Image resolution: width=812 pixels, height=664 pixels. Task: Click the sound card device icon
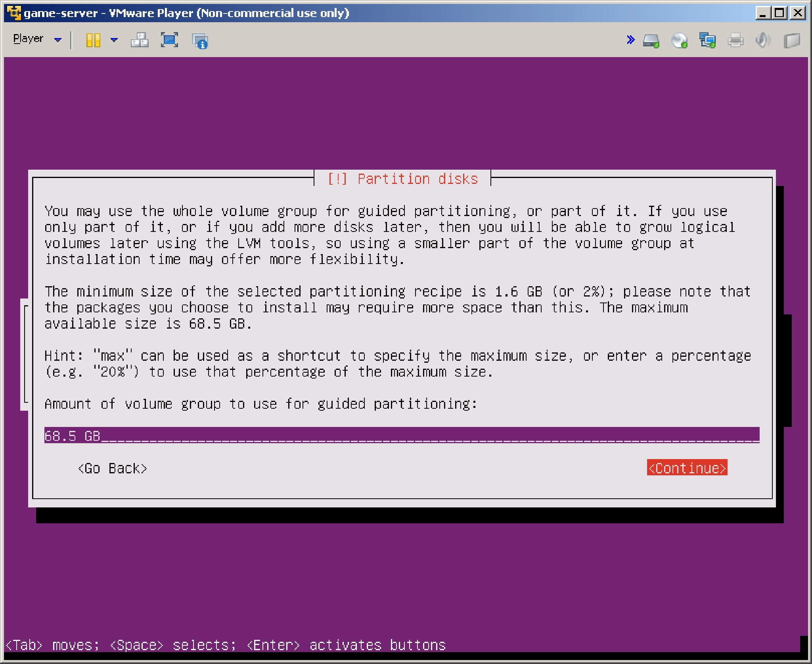point(763,40)
